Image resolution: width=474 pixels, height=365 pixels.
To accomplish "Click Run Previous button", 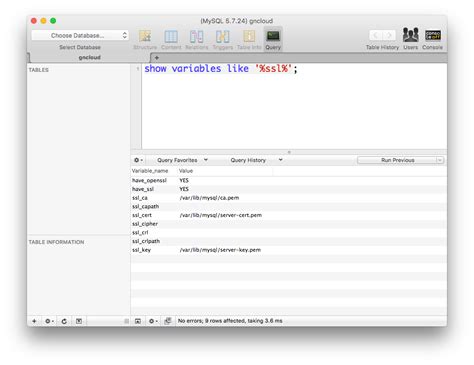I will [397, 160].
